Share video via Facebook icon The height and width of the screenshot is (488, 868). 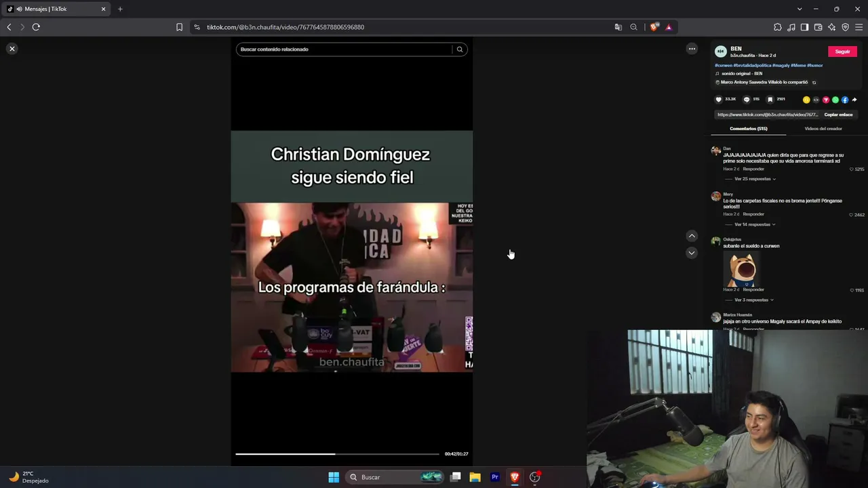[x=845, y=100]
